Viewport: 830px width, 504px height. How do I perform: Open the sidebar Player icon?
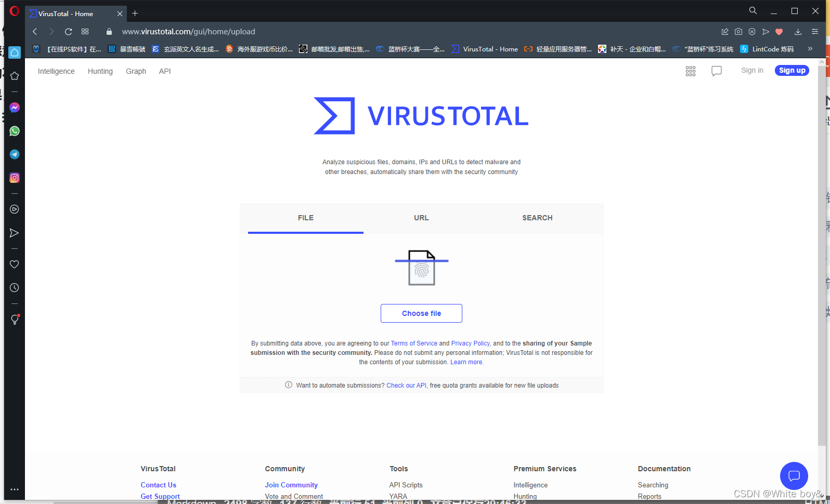click(x=15, y=209)
